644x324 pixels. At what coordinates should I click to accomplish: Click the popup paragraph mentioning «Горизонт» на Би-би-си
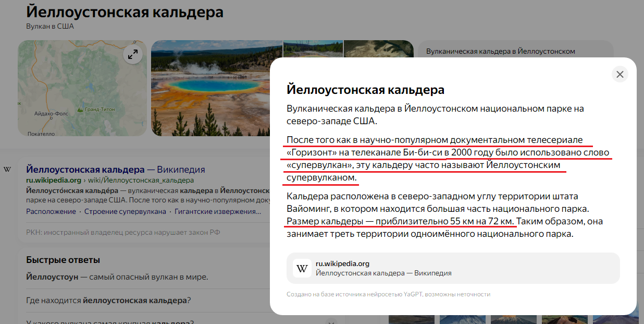448,159
